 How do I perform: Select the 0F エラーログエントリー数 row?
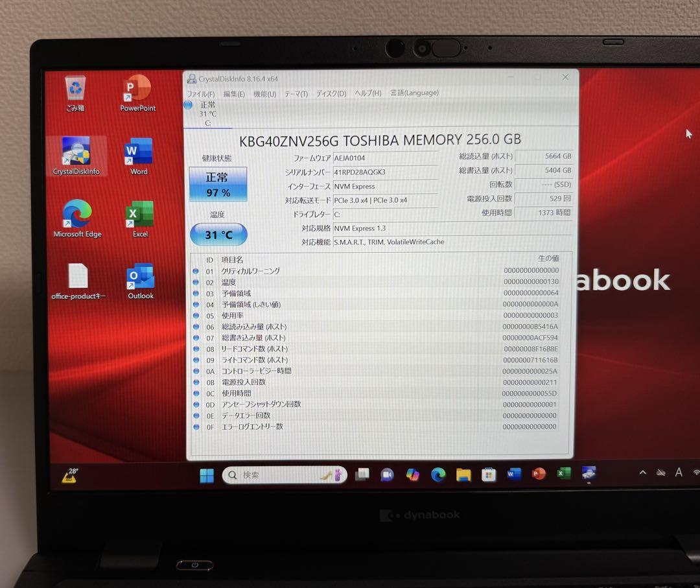coord(376,427)
